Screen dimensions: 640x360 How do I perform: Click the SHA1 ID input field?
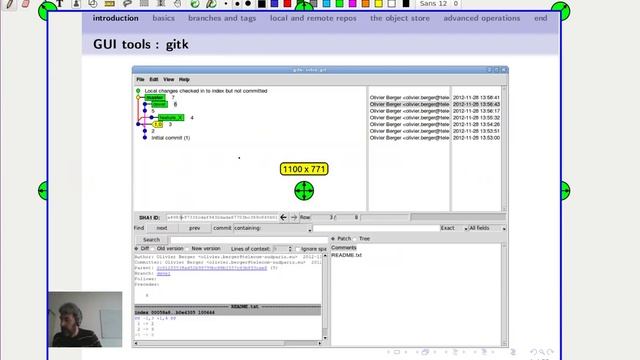pos(222,218)
